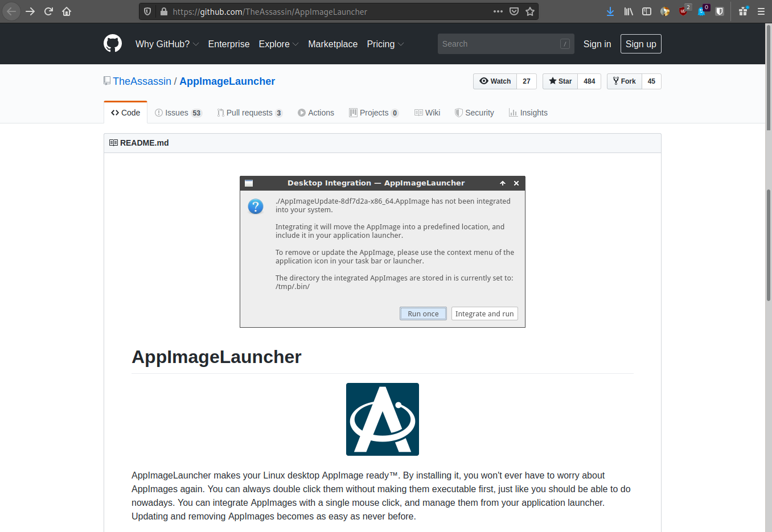Open the AppImageLauncher repository link
Image resolution: width=772 pixels, height=532 pixels.
click(x=227, y=81)
